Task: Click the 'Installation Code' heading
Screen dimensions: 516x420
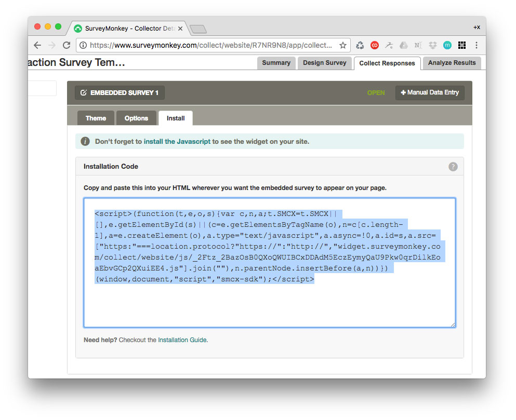Action: point(111,167)
